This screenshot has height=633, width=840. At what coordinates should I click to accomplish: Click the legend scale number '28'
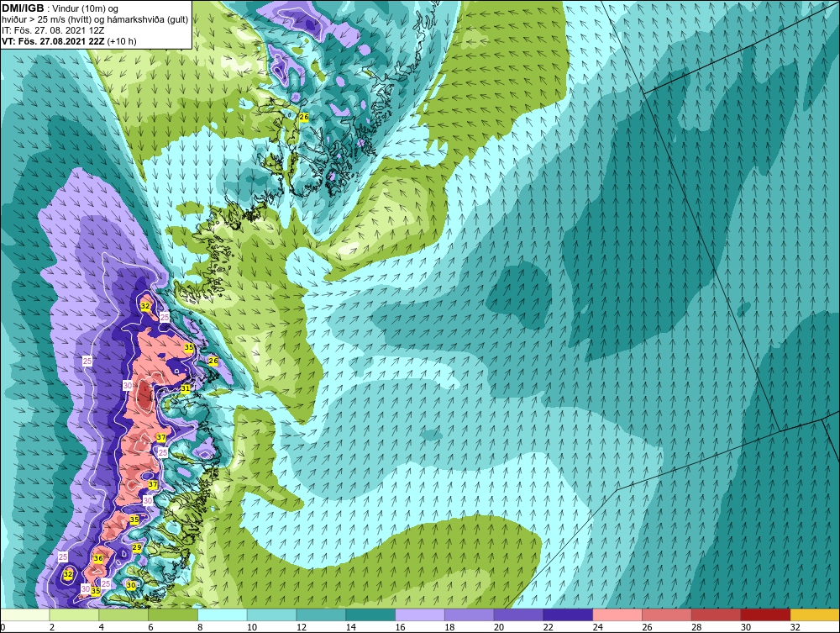pos(696,627)
